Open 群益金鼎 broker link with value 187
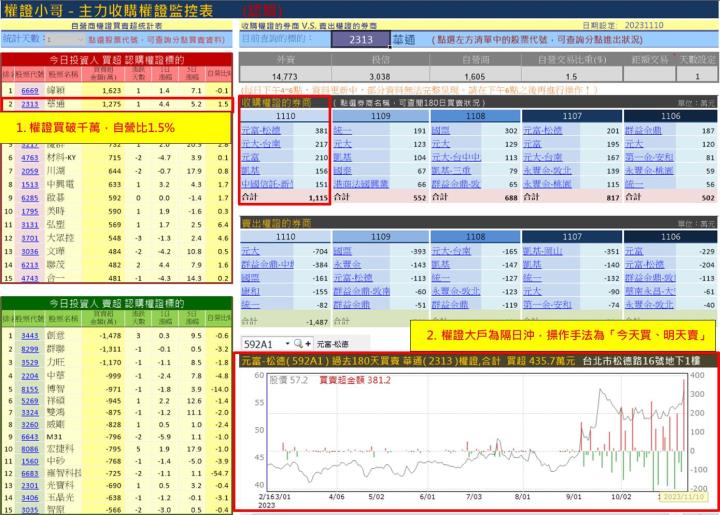The image size is (720, 515). tap(643, 130)
